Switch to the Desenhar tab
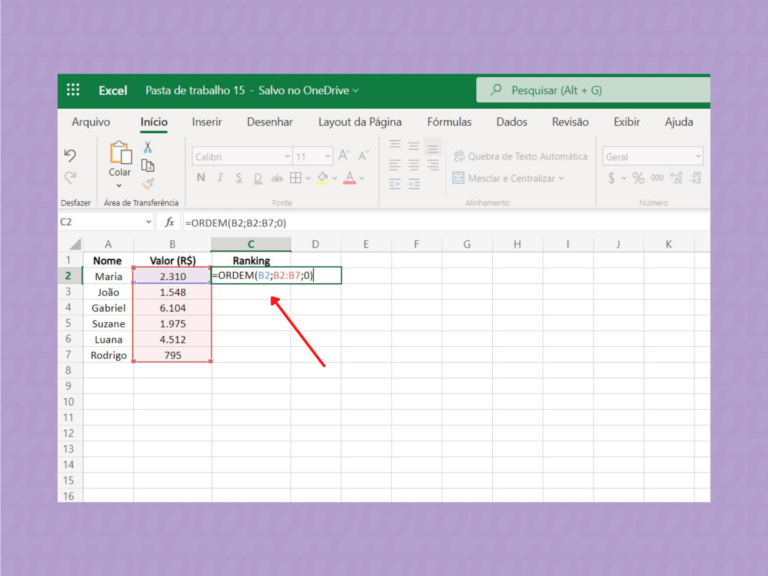Screen dimensions: 768x576 click(270, 122)
